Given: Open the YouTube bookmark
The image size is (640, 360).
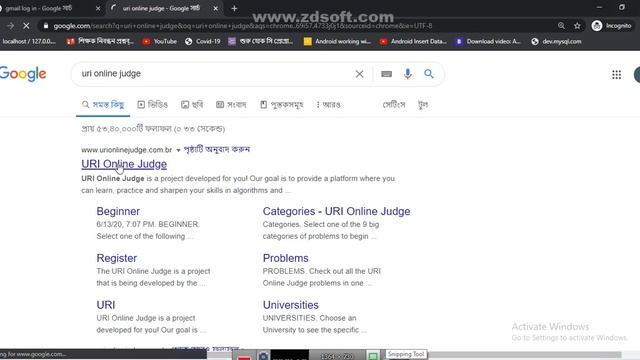Looking at the screenshot, I should point(160,41).
